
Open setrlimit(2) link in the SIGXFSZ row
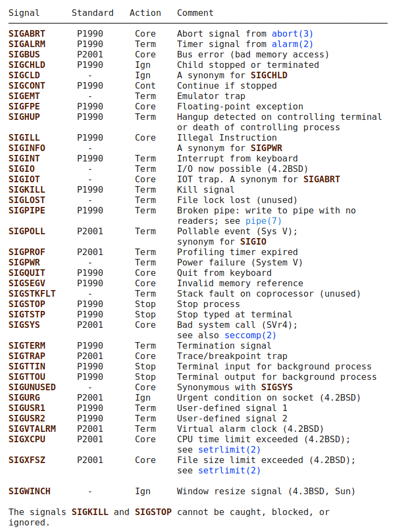pos(229,471)
